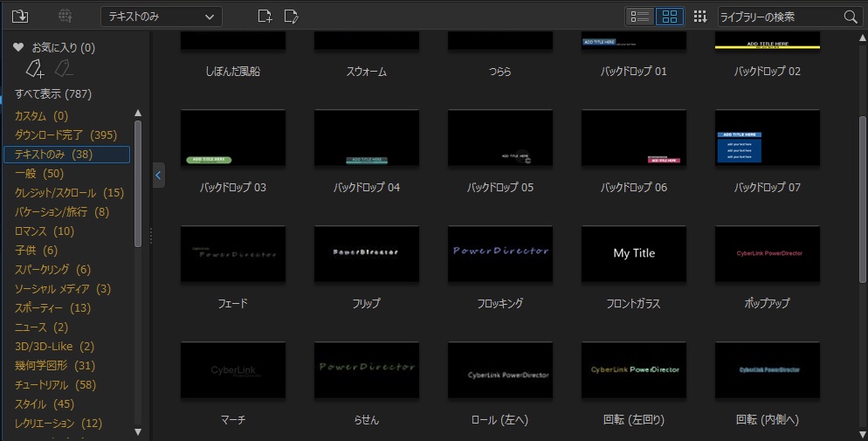Screen dimensions: 868x441
Task: Click the globe download templates icon
Action: pos(65,16)
